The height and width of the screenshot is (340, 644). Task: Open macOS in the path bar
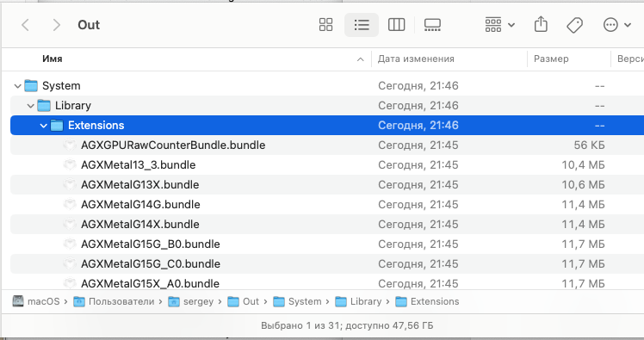click(x=44, y=301)
